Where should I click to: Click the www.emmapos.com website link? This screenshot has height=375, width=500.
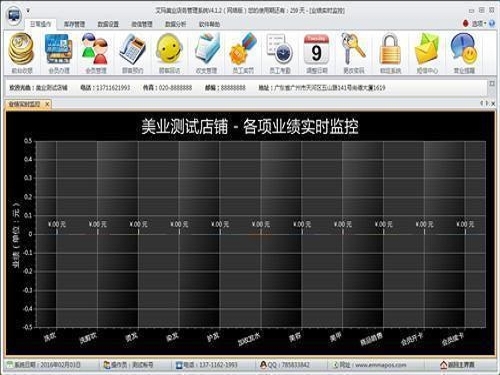381,365
